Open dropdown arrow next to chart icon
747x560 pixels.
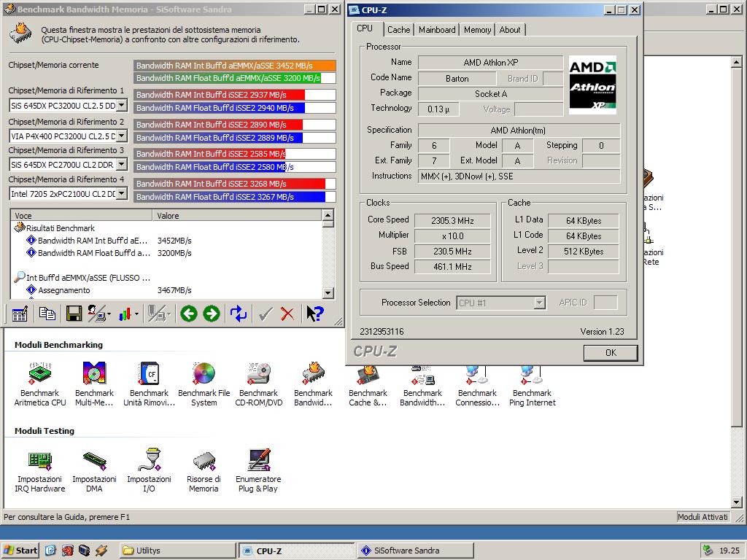136,314
